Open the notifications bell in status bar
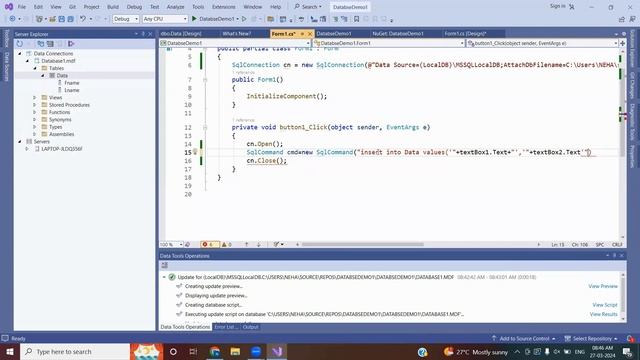 631,339
